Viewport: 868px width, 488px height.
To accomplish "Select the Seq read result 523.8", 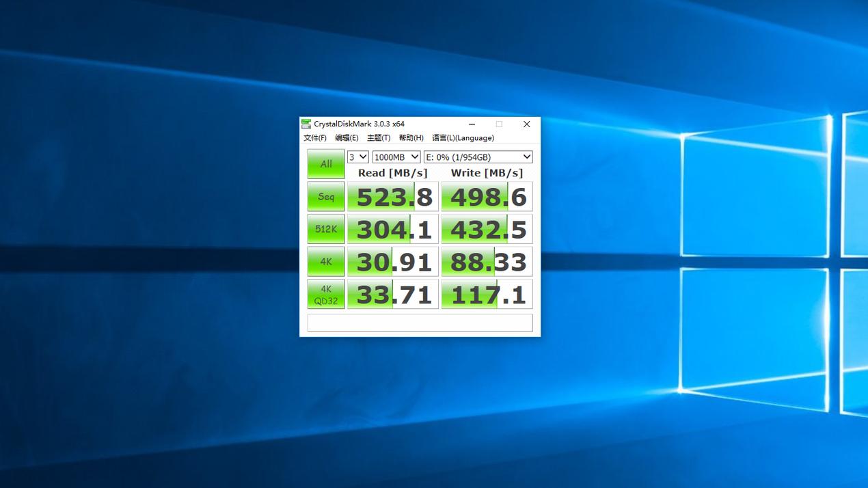I will pos(393,197).
